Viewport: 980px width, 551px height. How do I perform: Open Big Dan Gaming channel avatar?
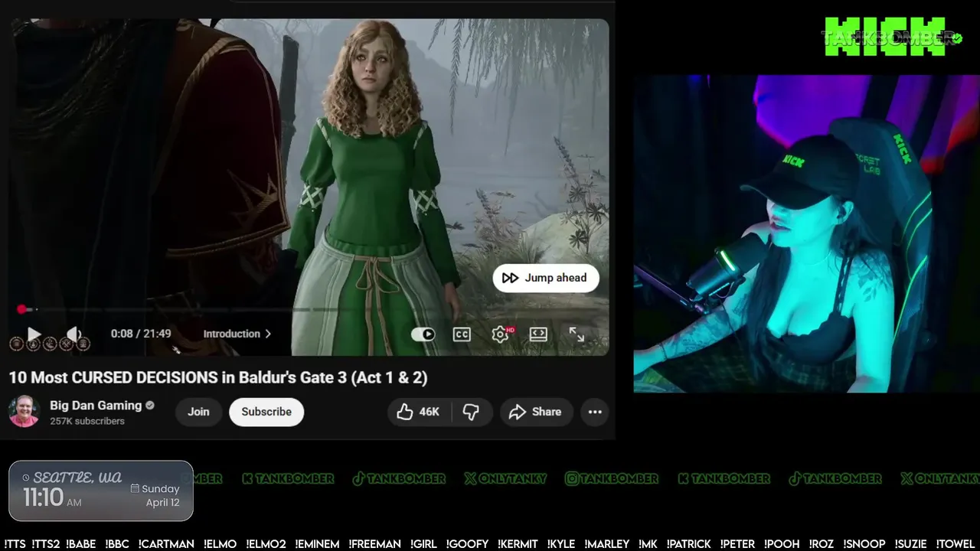click(24, 412)
